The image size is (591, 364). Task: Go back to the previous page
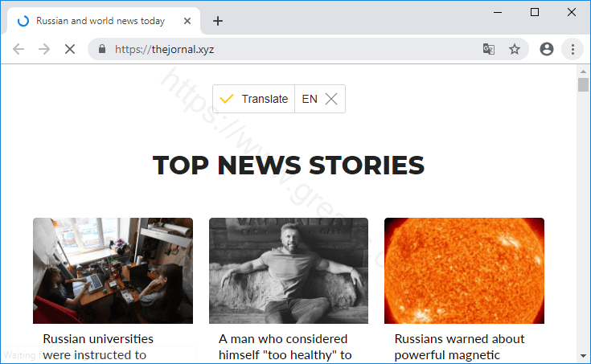[x=18, y=49]
